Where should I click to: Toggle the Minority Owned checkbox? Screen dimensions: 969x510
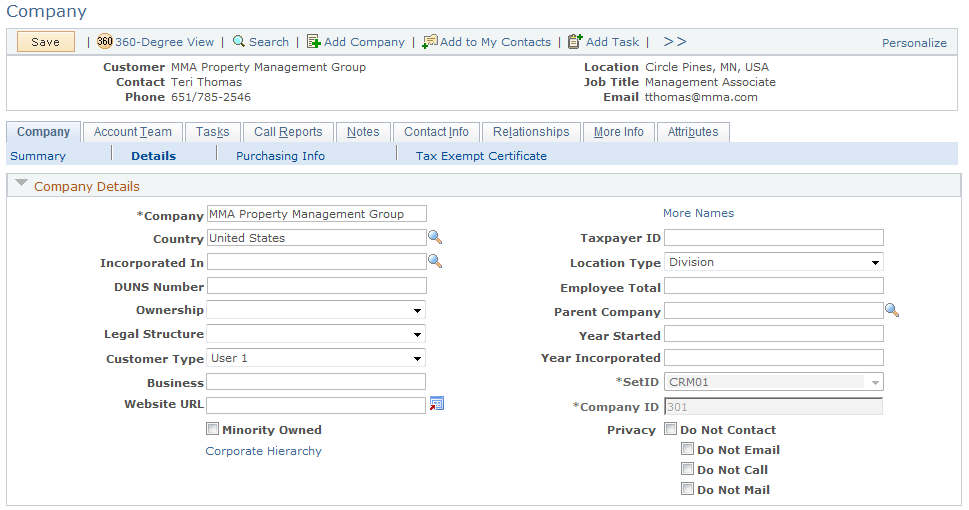[x=213, y=428]
